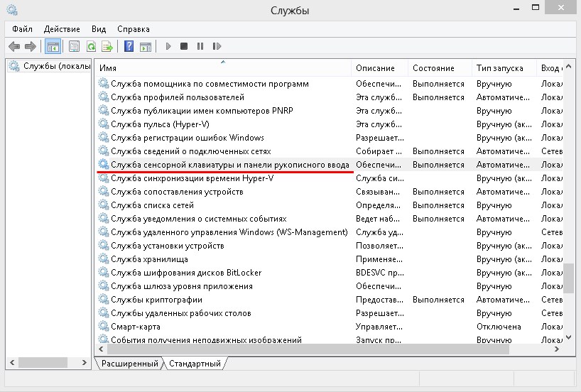Click the vertical scrollbar up arrow

coord(569,67)
